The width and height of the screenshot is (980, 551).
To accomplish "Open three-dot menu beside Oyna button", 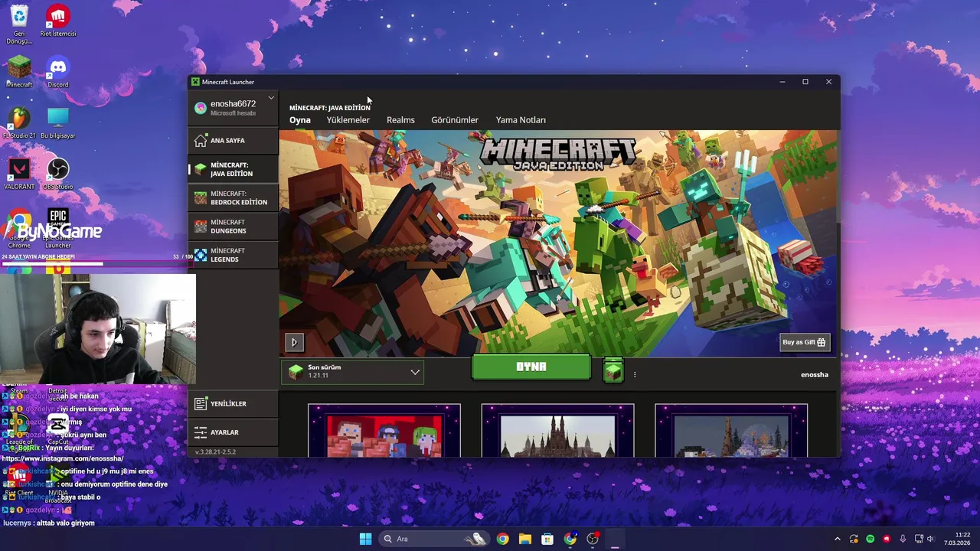I will 635,374.
